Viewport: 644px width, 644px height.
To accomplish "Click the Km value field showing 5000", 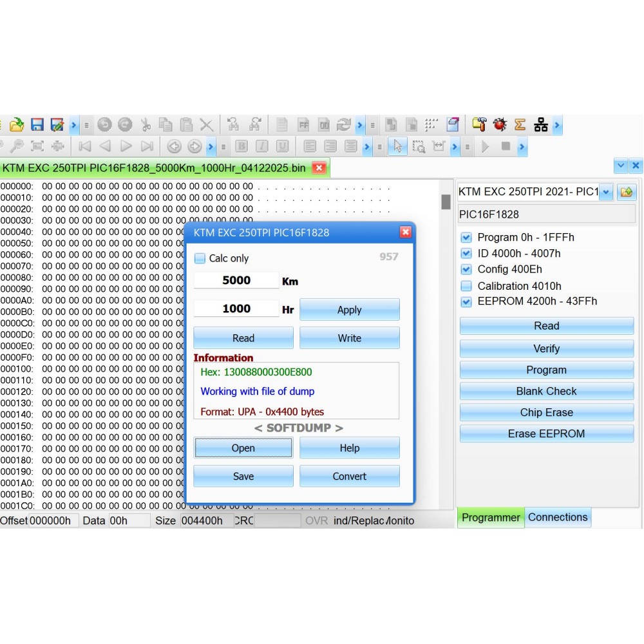I will (x=236, y=280).
